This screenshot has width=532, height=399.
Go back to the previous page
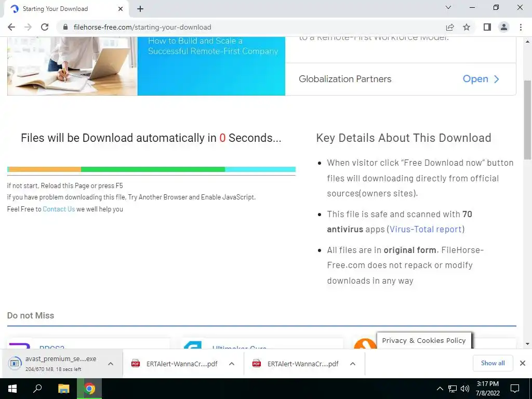[11, 27]
